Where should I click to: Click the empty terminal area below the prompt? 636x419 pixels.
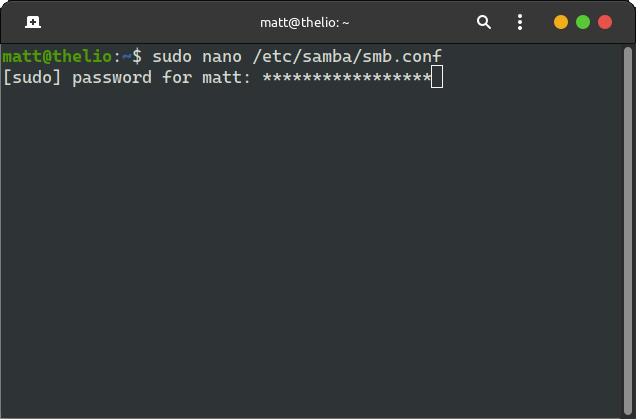[318, 250]
